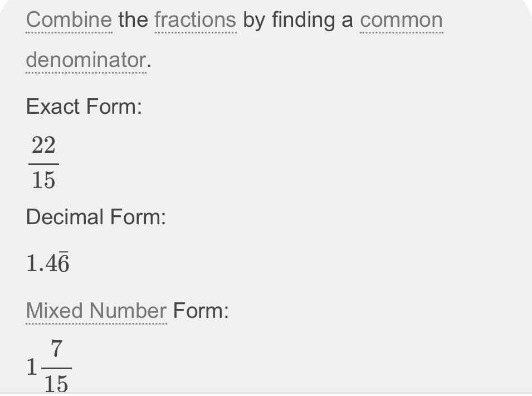Click the word "the" after Combine
Screen dimensions: 532x396
(x=133, y=20)
